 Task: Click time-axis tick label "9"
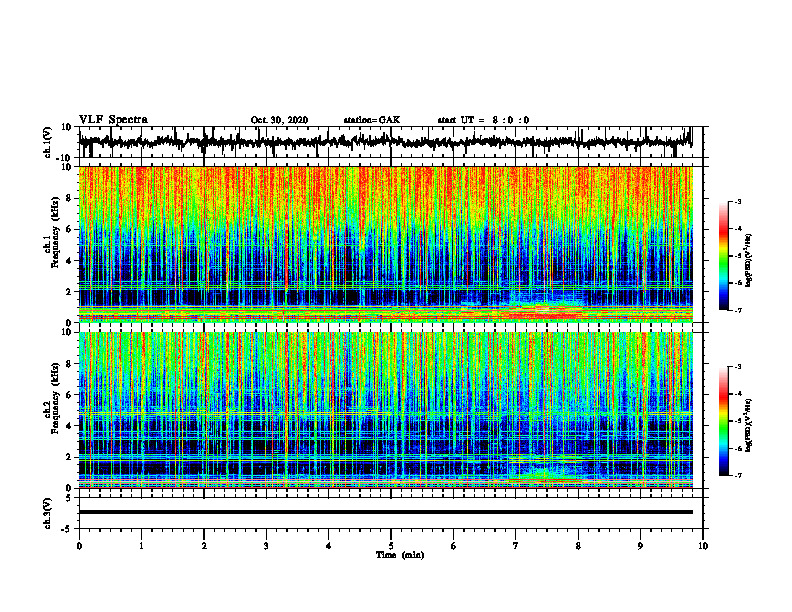point(640,546)
